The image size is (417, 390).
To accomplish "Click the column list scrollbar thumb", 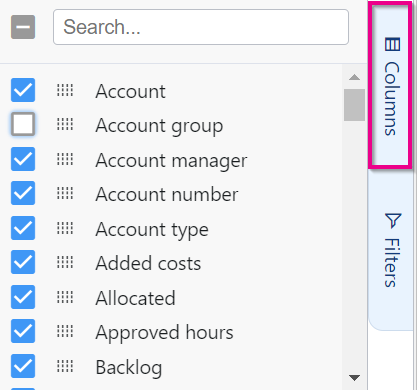I will 354,105.
